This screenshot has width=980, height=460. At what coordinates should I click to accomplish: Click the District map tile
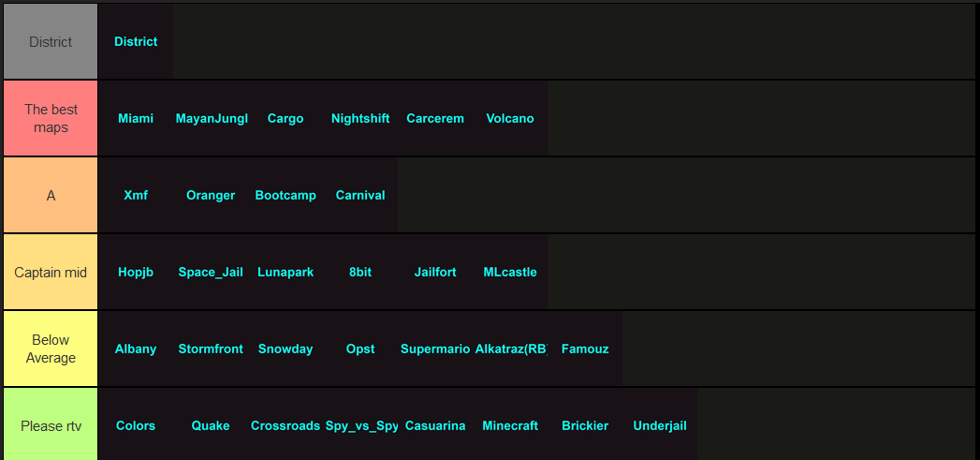136,41
